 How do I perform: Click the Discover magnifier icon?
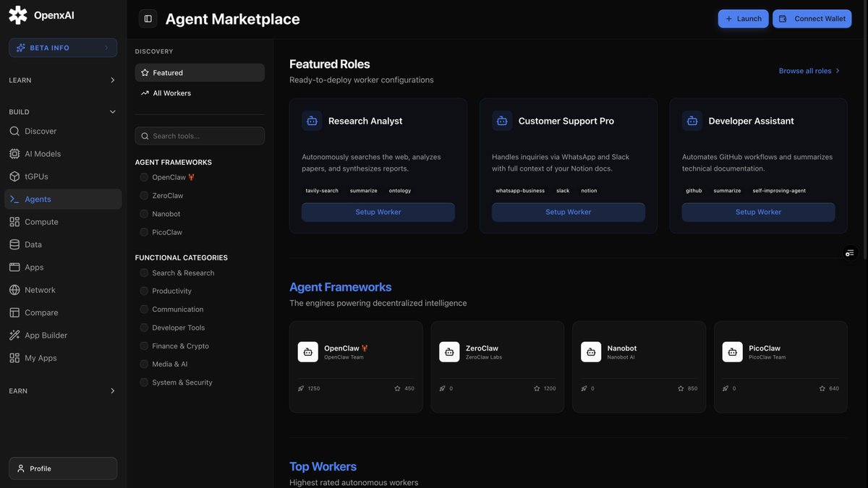point(14,132)
